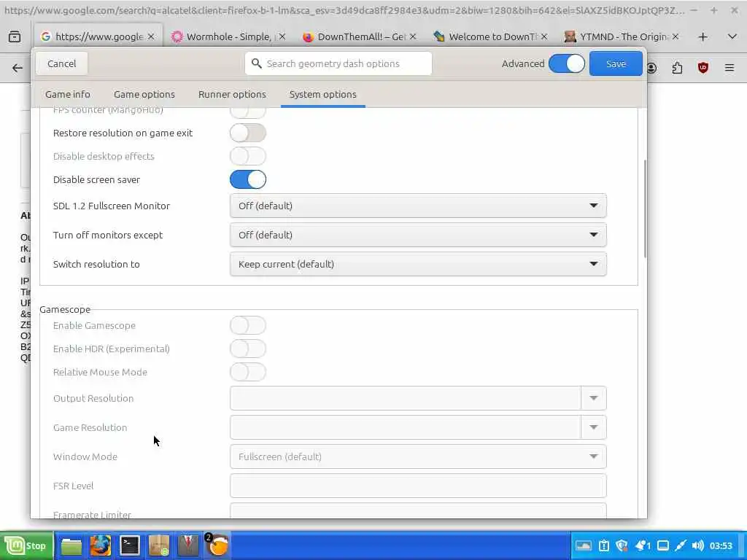Click the tray network icon
Screen dimensions: 747x560
(681, 545)
